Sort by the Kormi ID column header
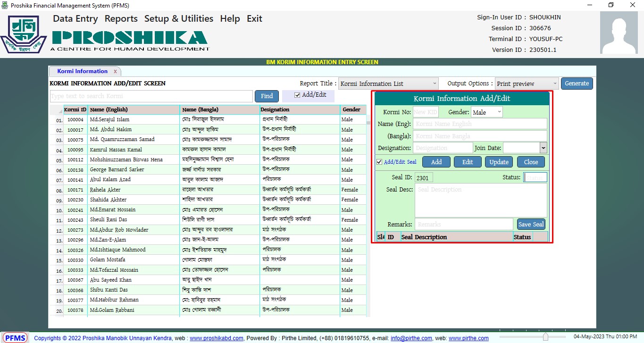 [x=75, y=109]
